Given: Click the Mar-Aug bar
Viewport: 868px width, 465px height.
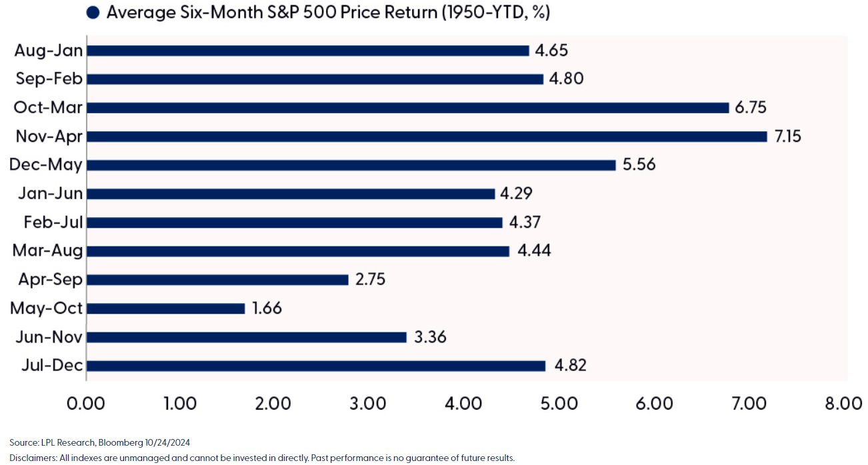Looking at the screenshot, I should coord(297,251).
